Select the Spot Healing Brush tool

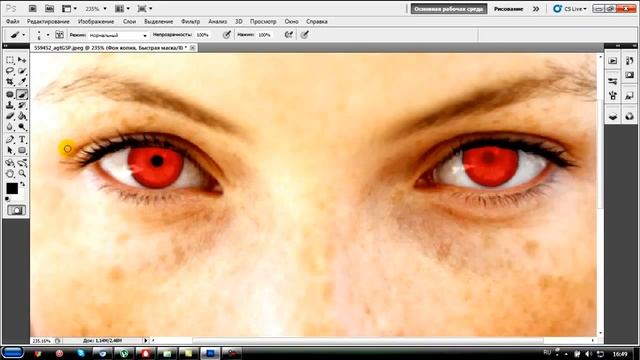pos(10,94)
